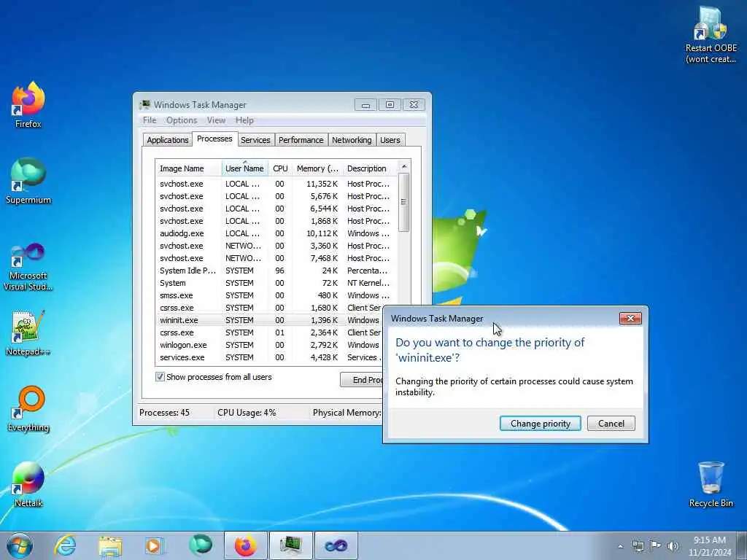This screenshot has height=560, width=747.
Task: Select the wininit.exe process row
Action: 270,320
